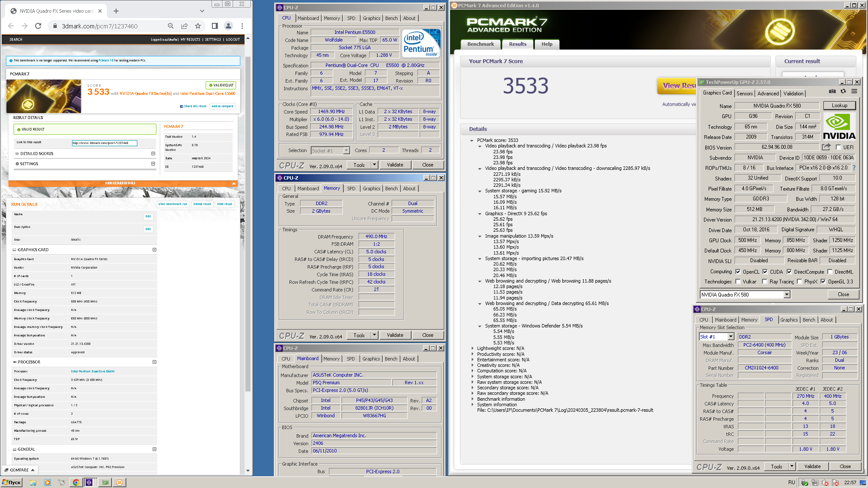Viewport: 868px width, 488px height.
Task: Click the NVIDIA logo in GPU-Z
Action: (839, 127)
